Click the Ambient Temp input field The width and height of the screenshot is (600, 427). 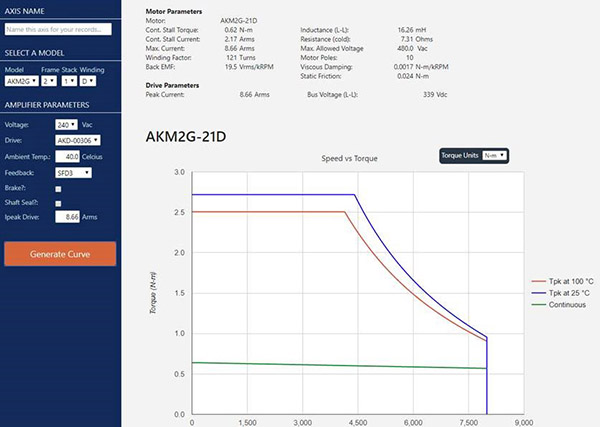[x=67, y=156]
